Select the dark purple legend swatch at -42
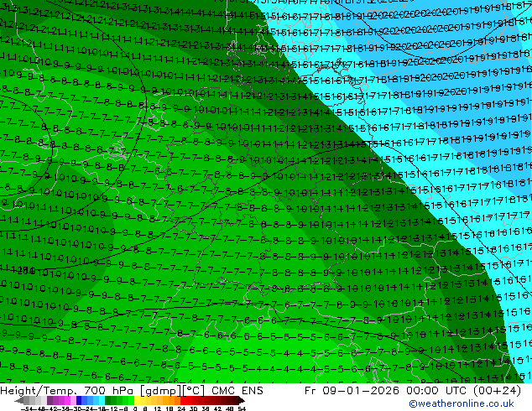The width and height of the screenshot is (532, 411). [50, 400]
